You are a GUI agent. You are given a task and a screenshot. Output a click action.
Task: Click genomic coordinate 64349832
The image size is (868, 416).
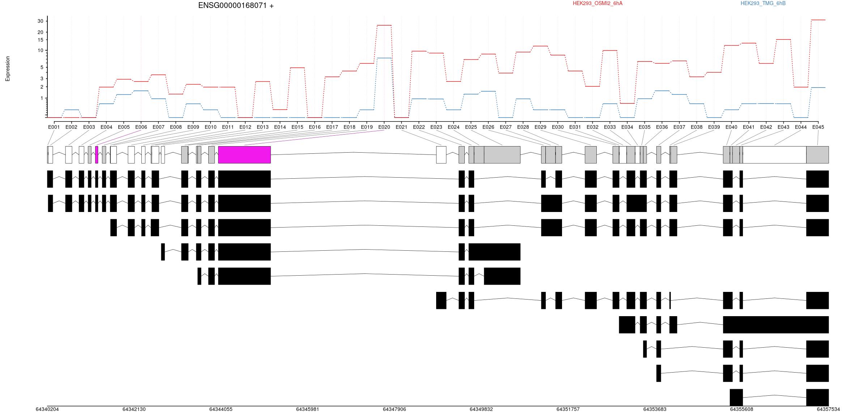(x=481, y=409)
